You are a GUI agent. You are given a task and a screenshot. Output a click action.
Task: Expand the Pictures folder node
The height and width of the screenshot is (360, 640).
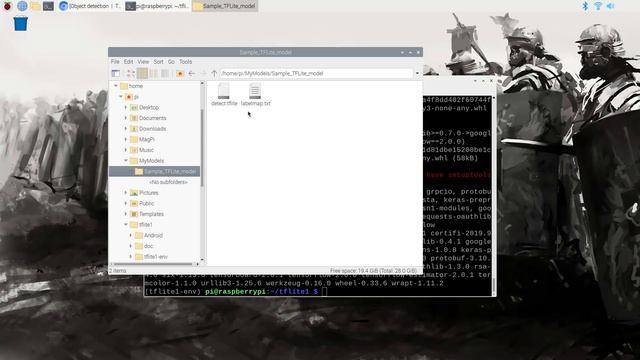pos(126,193)
